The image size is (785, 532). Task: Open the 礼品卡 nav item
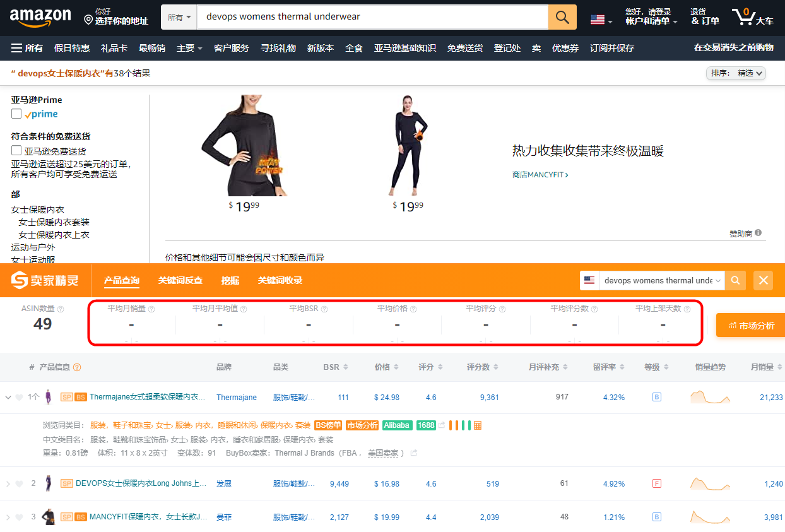[x=114, y=48]
